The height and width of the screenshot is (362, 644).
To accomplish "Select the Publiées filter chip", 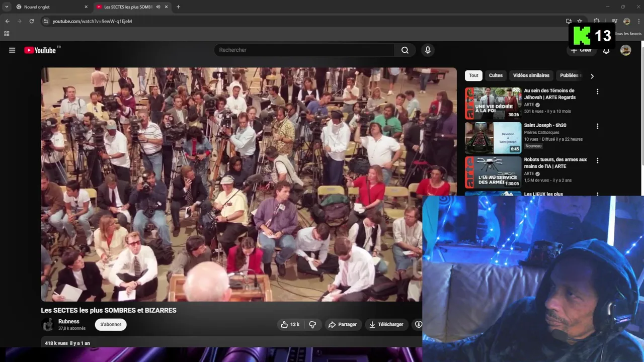I will click(570, 75).
